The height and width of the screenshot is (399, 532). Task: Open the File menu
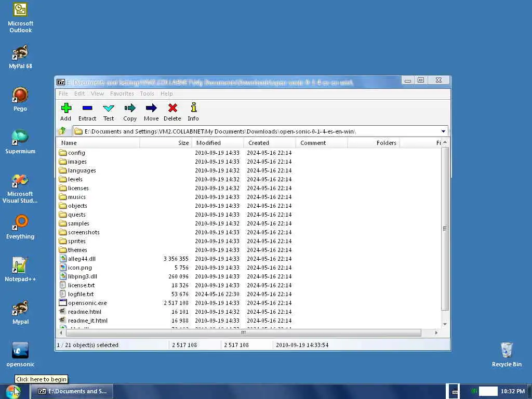63,94
